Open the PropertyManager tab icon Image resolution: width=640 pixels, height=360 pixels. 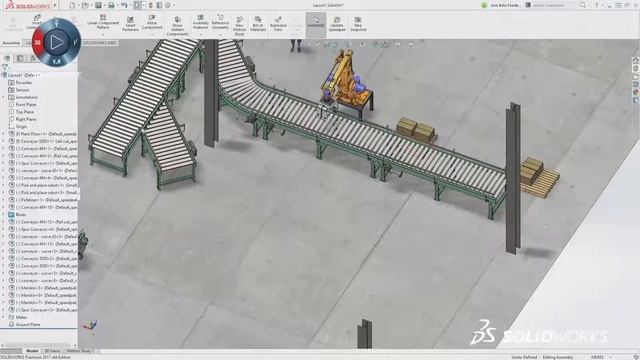pyautogui.click(x=20, y=58)
